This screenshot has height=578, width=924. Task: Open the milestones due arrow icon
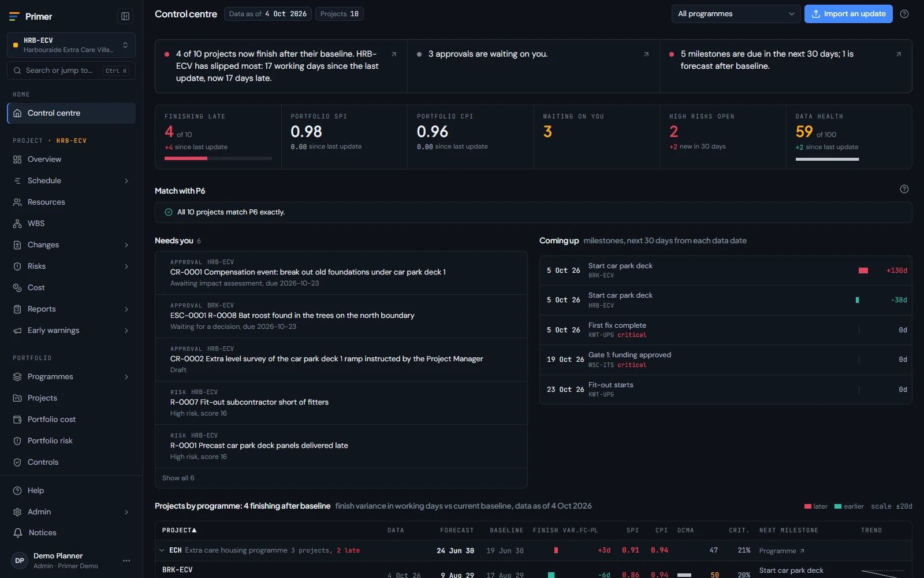899,54
